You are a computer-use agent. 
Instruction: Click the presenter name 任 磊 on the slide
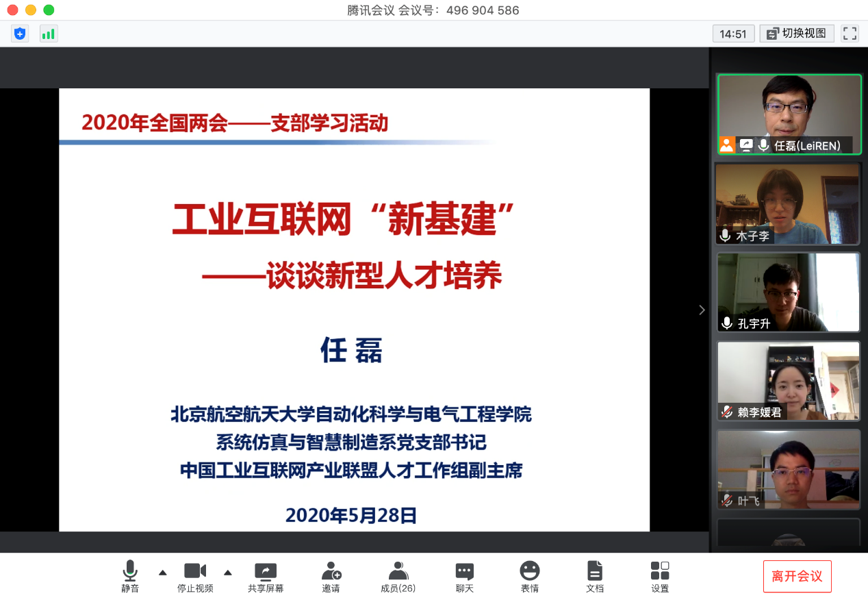tap(351, 350)
